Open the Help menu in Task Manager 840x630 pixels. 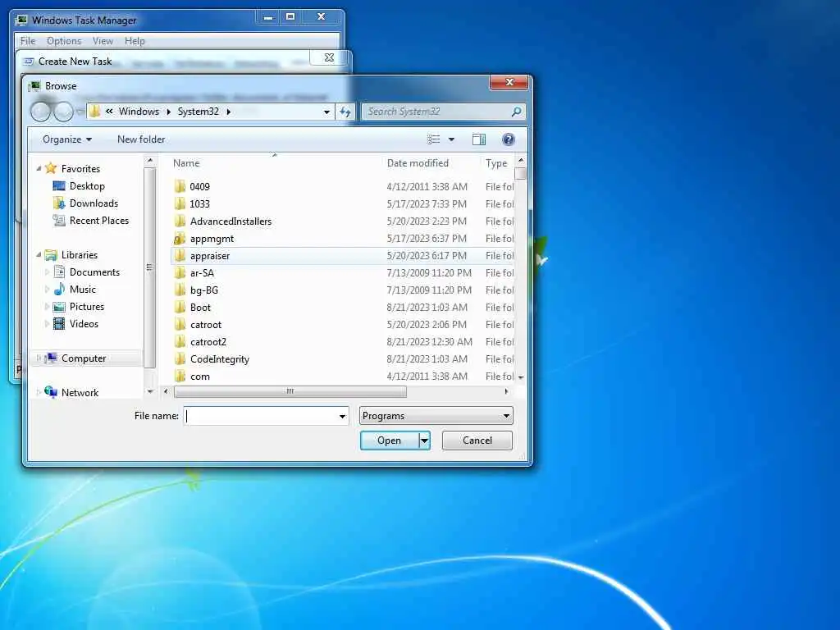click(135, 41)
